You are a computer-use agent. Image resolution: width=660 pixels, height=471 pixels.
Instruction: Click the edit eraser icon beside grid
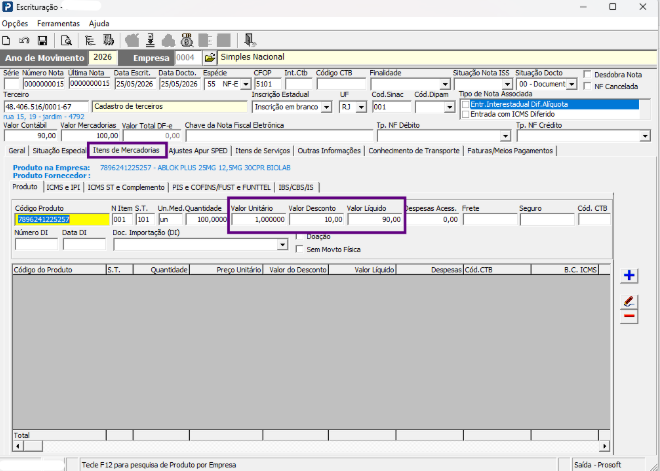pos(629,301)
